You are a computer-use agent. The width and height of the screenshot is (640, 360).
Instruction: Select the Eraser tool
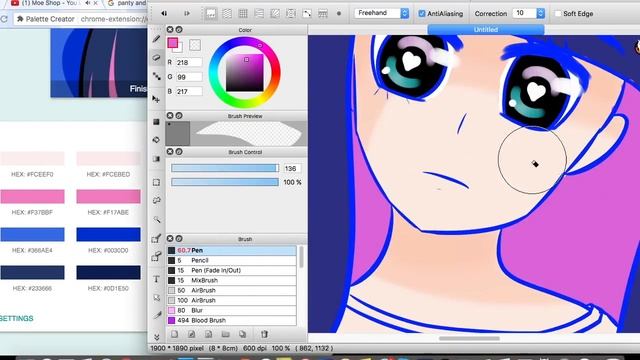click(156, 58)
